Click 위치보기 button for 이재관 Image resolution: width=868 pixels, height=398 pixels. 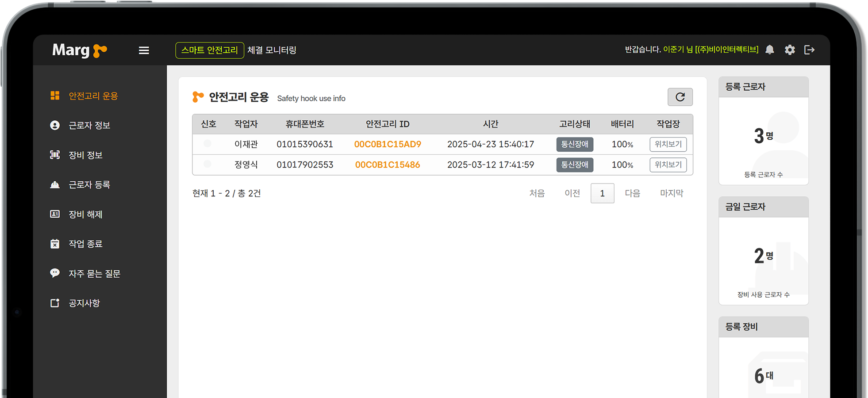point(668,144)
